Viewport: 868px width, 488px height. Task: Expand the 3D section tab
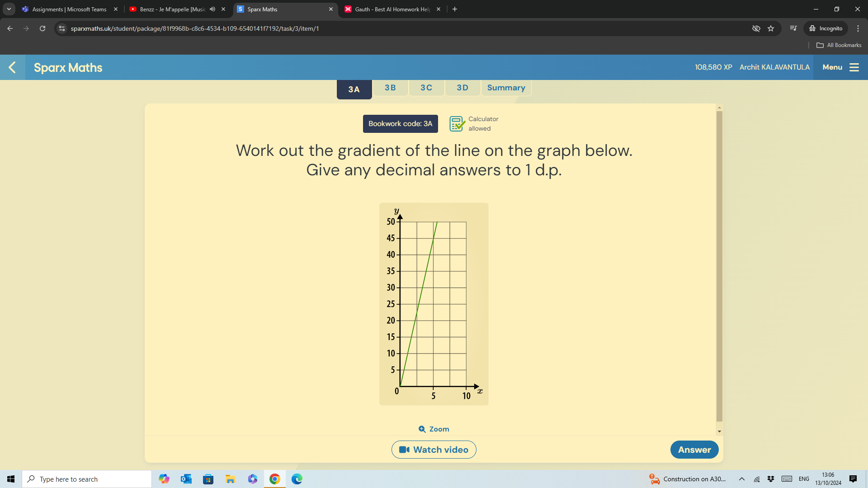click(x=462, y=88)
